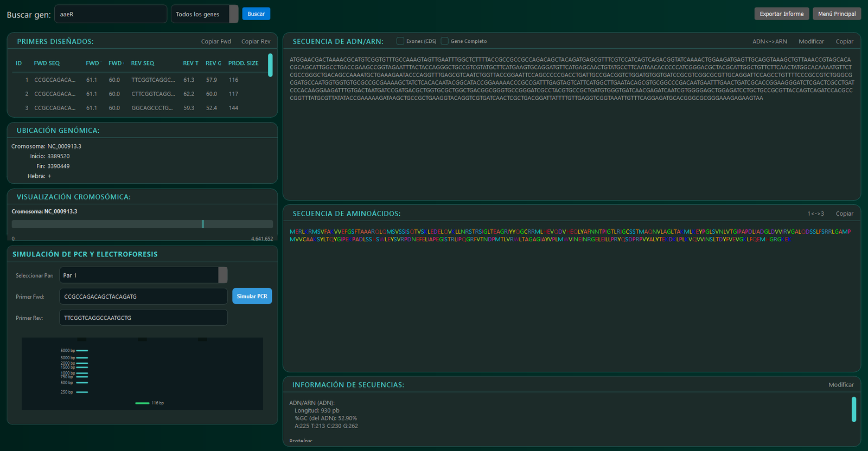Open the Menú Principal
The image size is (868, 451).
point(837,14)
